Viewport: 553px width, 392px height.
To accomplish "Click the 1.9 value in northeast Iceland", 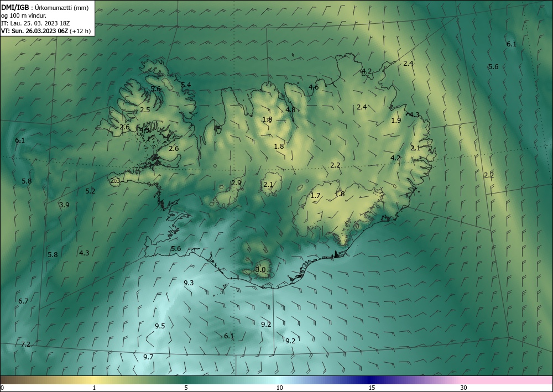I will [396, 121].
